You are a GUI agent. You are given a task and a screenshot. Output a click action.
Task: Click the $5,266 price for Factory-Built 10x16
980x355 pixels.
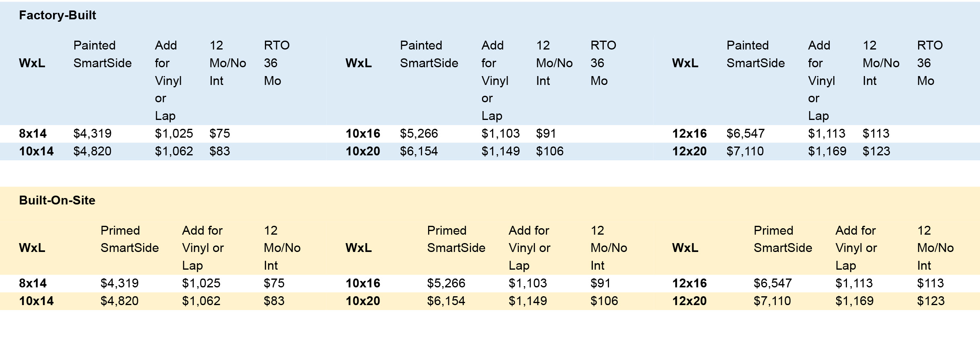[419, 134]
